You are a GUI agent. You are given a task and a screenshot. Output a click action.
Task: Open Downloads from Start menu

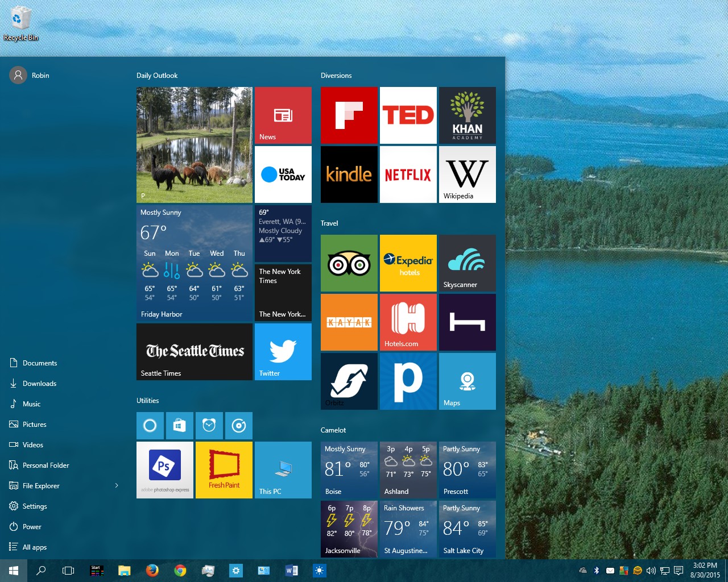[33, 384]
